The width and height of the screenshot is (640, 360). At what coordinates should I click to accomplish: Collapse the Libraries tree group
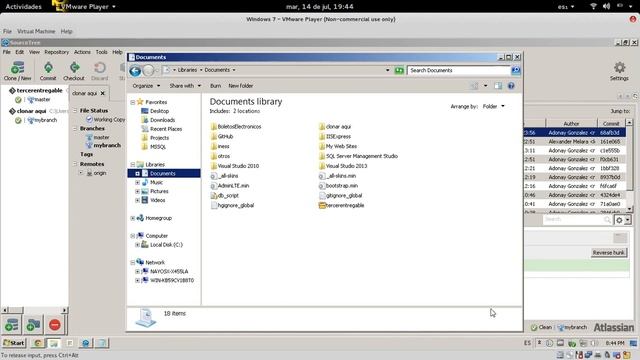[x=133, y=164]
